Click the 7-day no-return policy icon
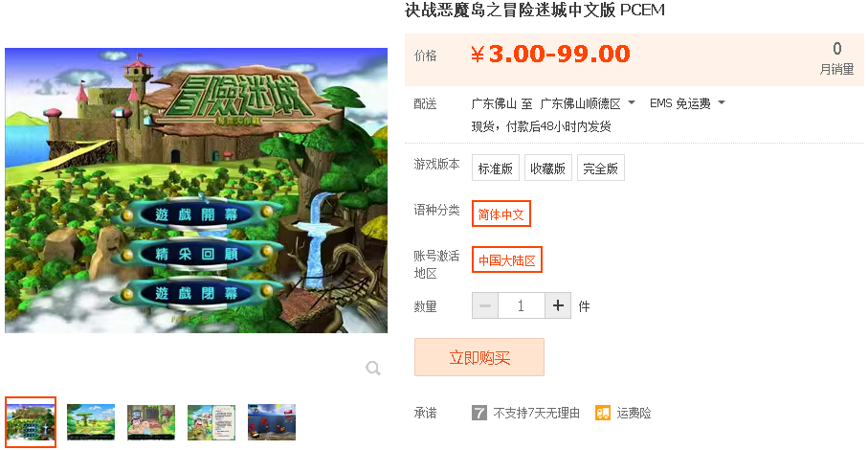Screen dimensions: 868x450 click(x=479, y=413)
